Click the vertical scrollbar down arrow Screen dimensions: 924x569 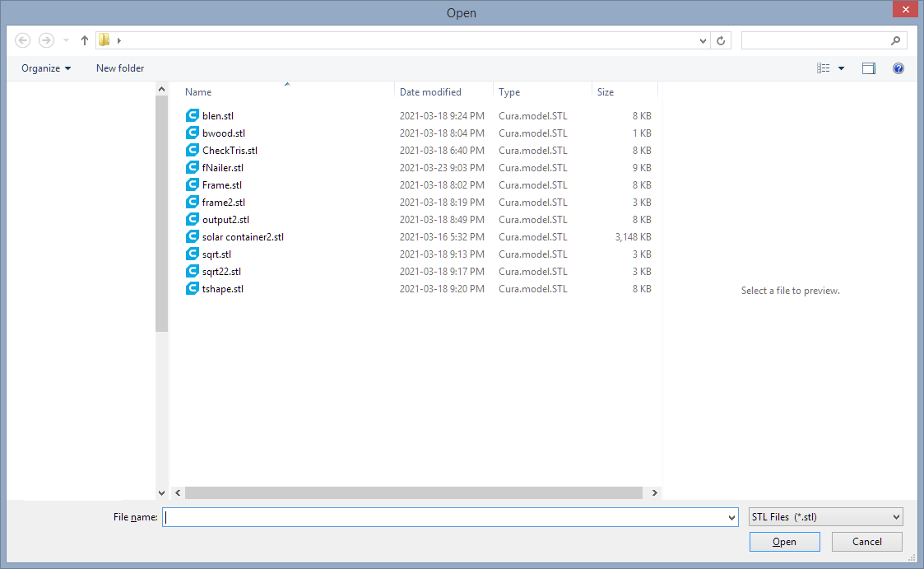tap(161, 493)
